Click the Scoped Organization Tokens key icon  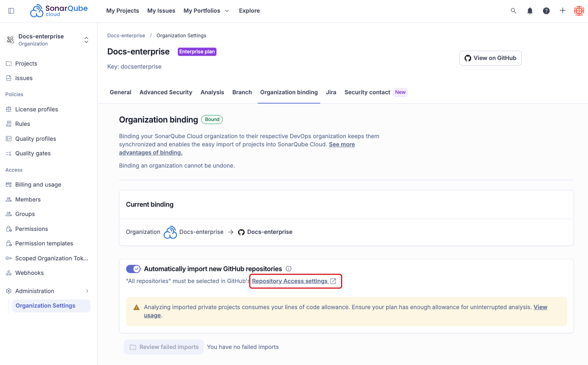coord(9,258)
